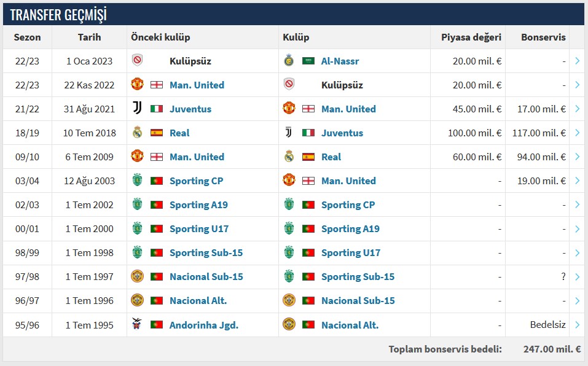The height and width of the screenshot is (366, 588).
Task: Click the Piyasa değeri column header
Action: (x=471, y=37)
